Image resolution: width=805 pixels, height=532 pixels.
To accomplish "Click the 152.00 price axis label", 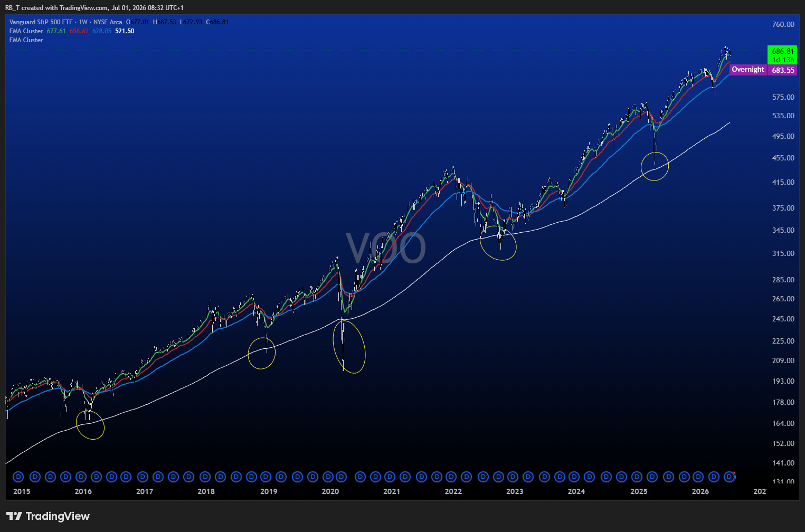I will pos(783,443).
